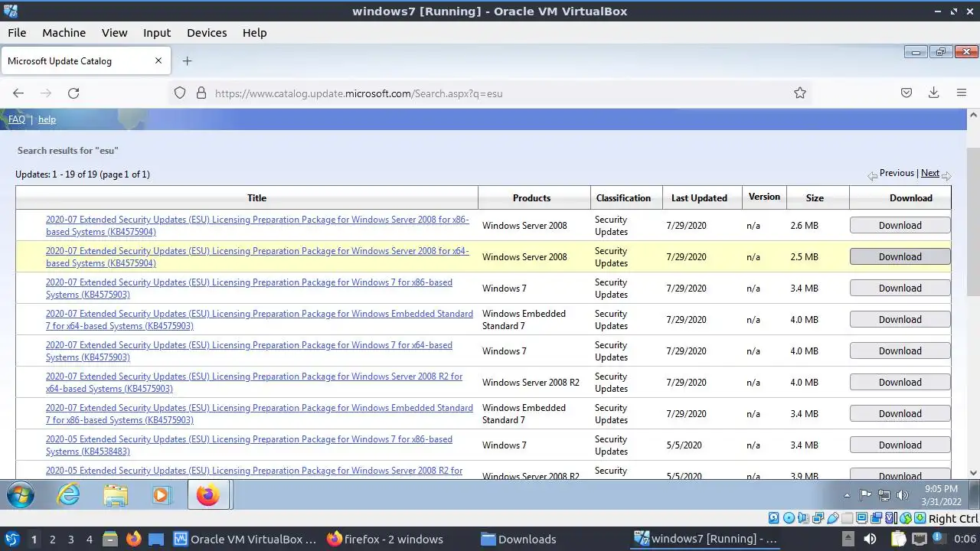
Task: Sort results by Title column header
Action: click(x=256, y=197)
